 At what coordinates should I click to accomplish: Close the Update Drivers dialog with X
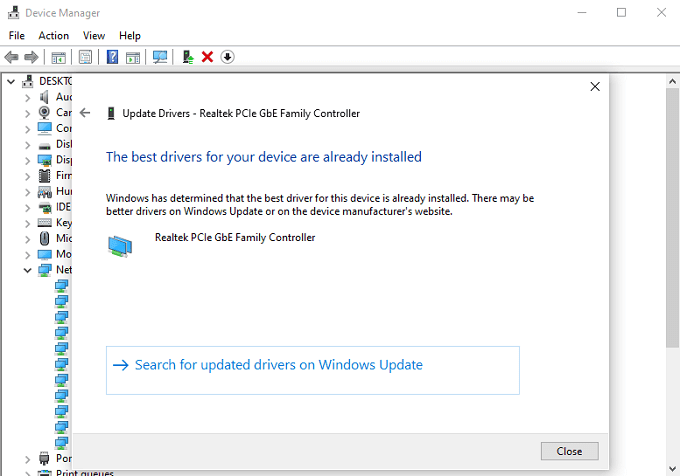pos(595,87)
